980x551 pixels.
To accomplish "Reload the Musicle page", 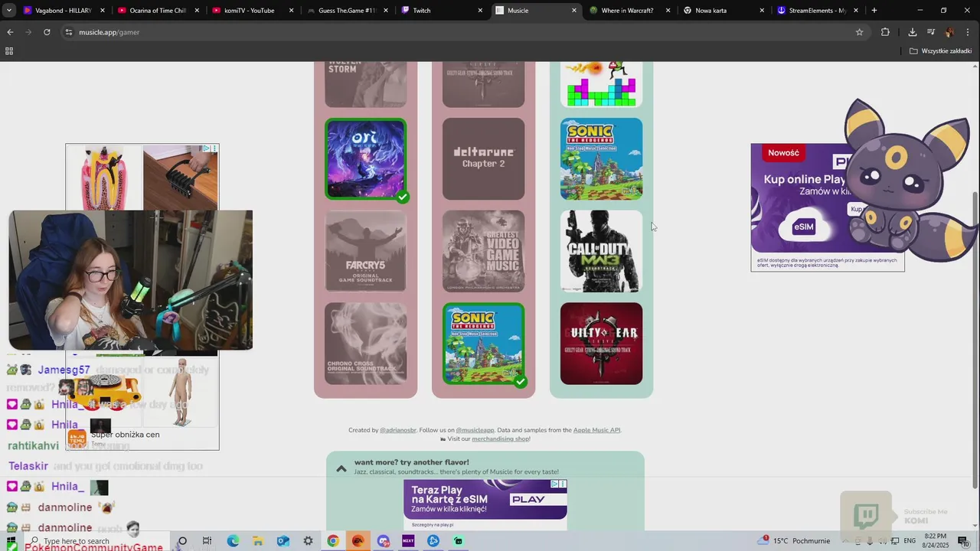I will pyautogui.click(x=47, y=32).
